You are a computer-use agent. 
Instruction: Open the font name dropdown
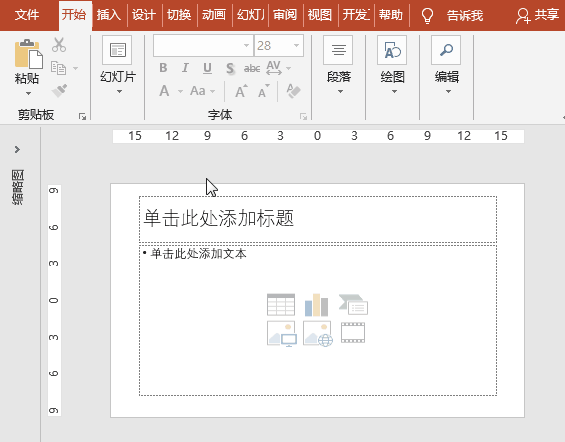246,45
